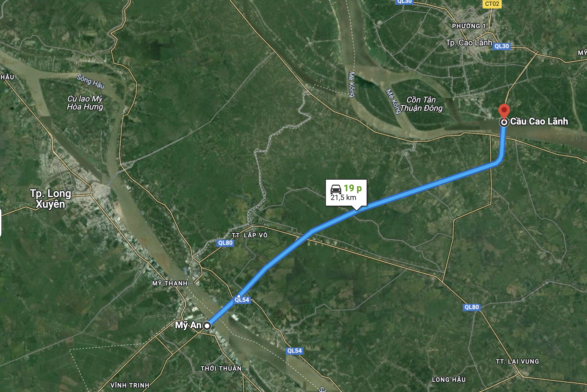Click the Cầu Cao Lãnh destination label
This screenshot has width=587, height=392.
click(x=539, y=121)
